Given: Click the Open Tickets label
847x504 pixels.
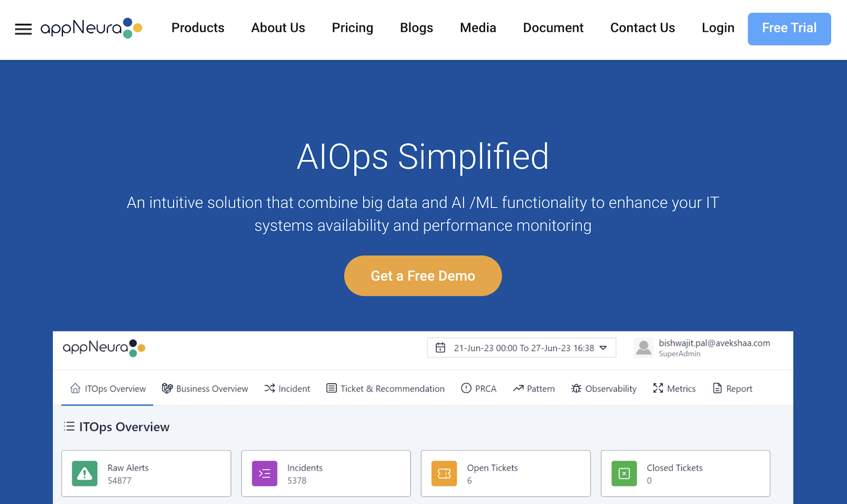Looking at the screenshot, I should pyautogui.click(x=492, y=468).
